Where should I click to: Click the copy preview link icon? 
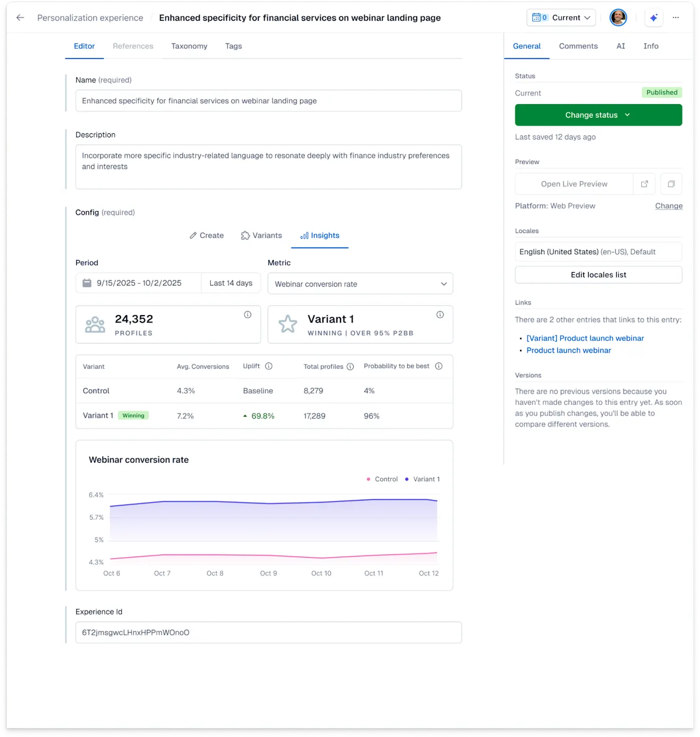(671, 184)
